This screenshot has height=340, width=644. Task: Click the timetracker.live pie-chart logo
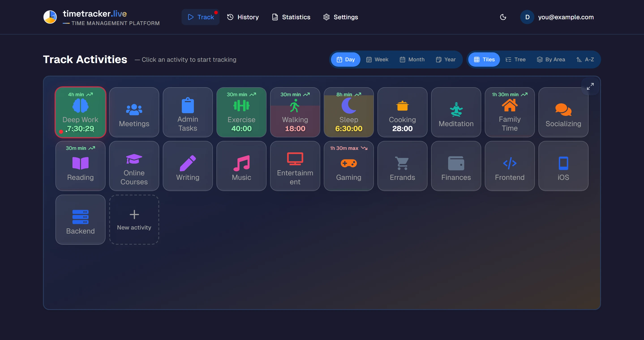[50, 17]
